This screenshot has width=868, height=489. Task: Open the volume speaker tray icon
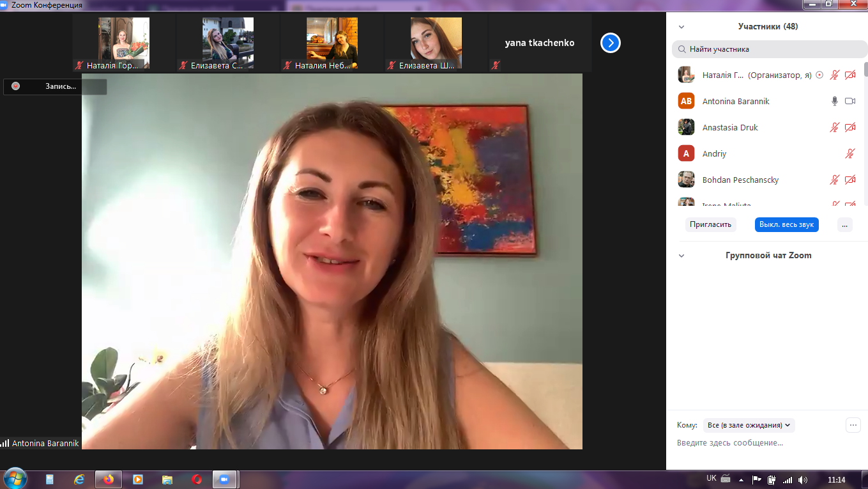coord(803,479)
